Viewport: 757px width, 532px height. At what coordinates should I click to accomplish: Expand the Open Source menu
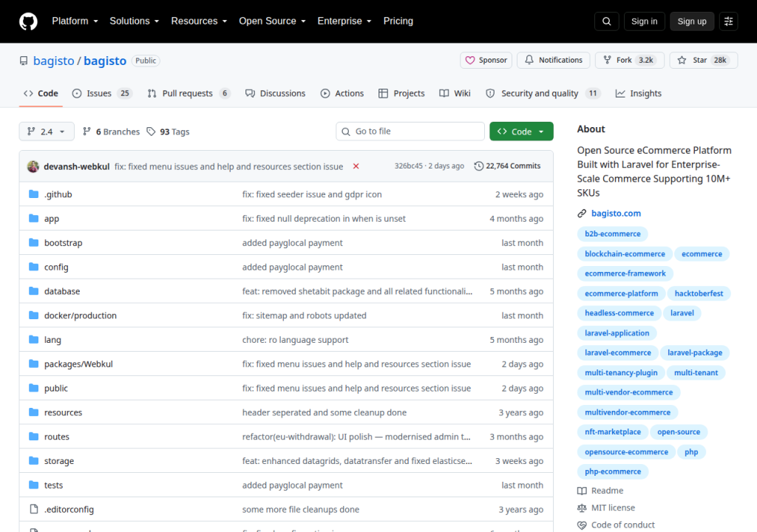pyautogui.click(x=272, y=21)
